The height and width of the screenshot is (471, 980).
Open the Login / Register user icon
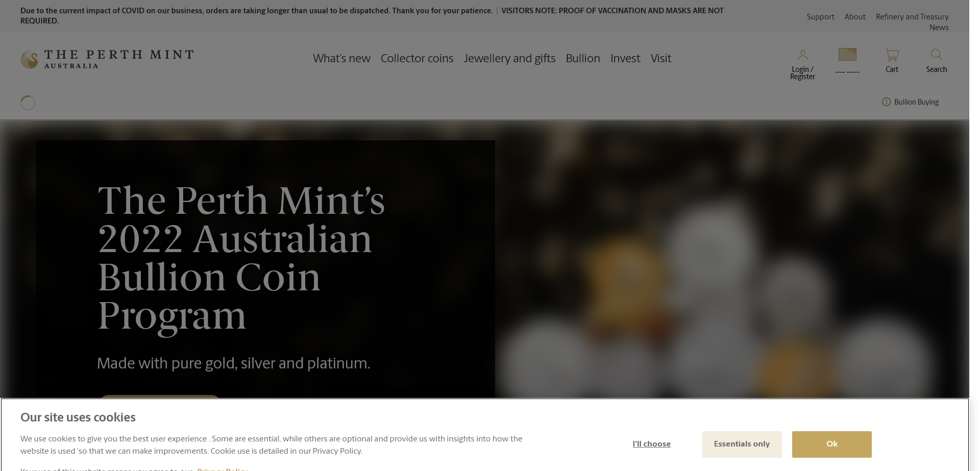[802, 55]
